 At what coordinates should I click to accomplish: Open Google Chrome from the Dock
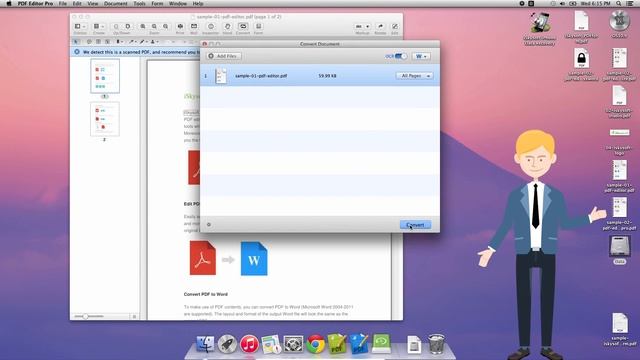click(315, 344)
